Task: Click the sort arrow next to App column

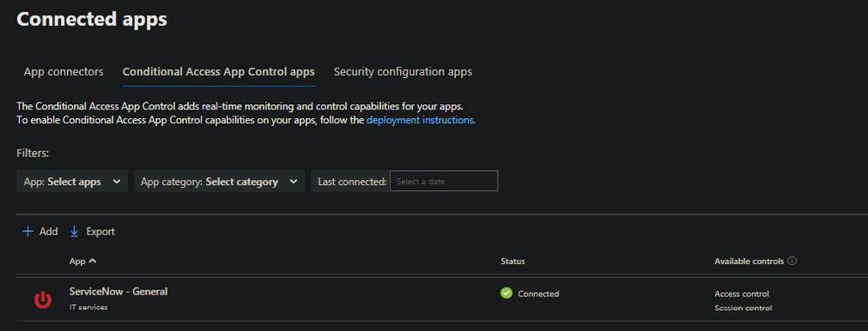Action: [x=92, y=261]
